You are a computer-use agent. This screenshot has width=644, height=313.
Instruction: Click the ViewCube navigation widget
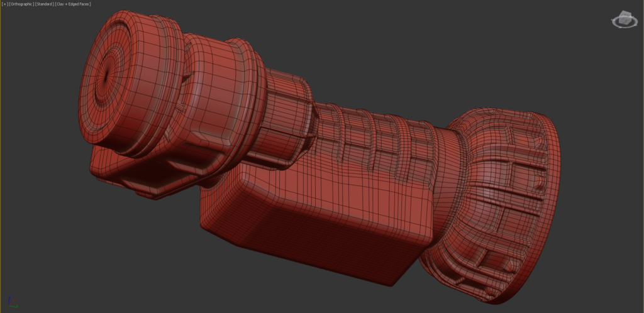625,19
